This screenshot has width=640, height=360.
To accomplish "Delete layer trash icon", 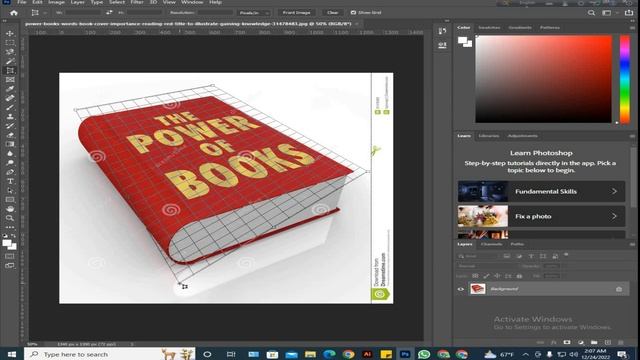I will pyautogui.click(x=621, y=342).
